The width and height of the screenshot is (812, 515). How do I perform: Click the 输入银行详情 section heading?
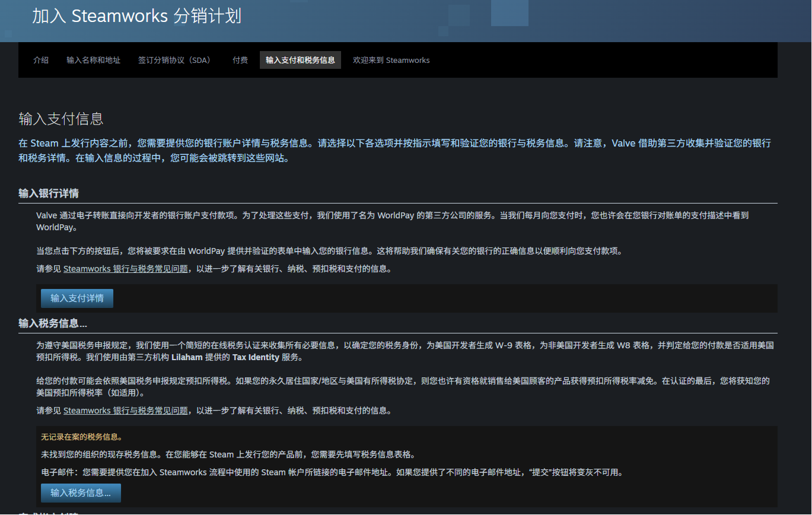pos(49,193)
